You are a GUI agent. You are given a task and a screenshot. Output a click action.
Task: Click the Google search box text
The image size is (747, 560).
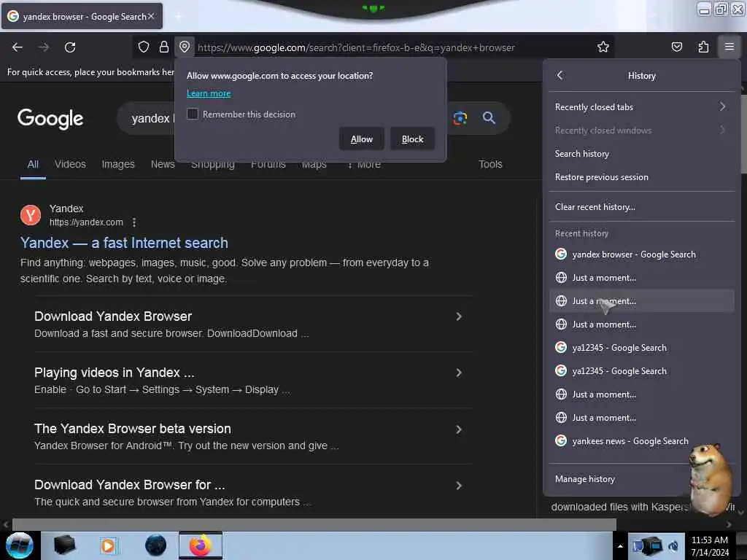pos(151,118)
